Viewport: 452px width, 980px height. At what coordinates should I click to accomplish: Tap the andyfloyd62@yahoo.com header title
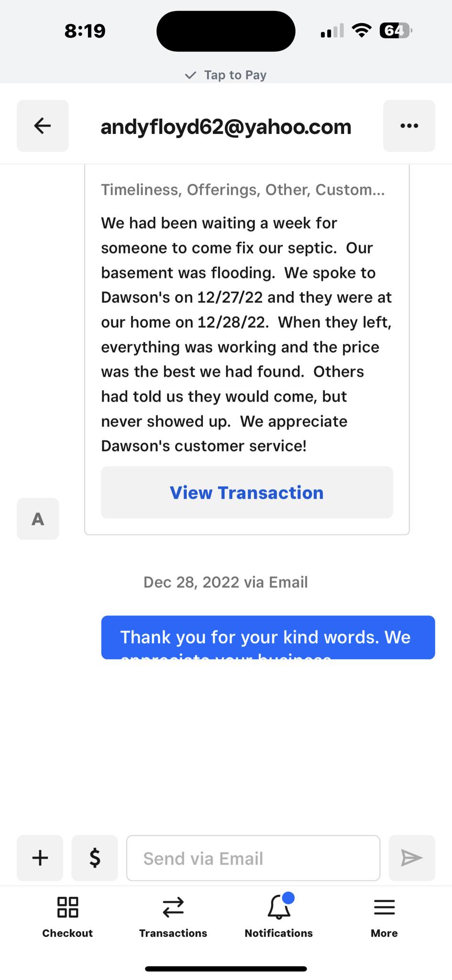[x=226, y=127]
